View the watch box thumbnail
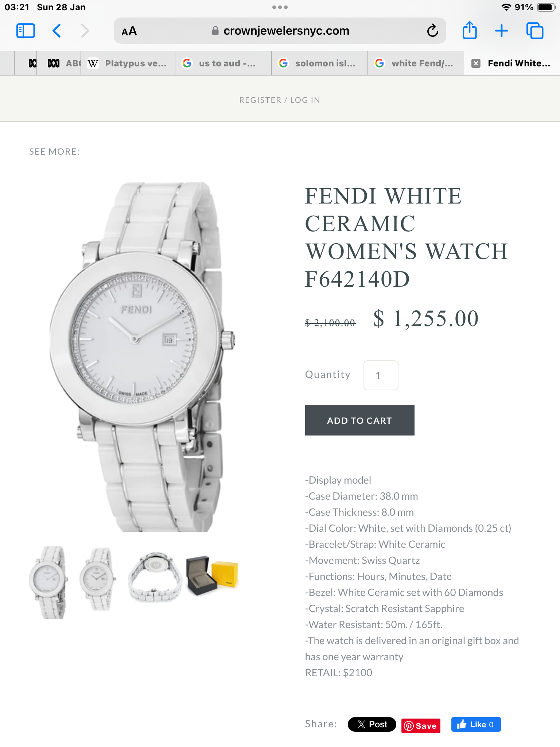This screenshot has width=560, height=747. click(212, 575)
